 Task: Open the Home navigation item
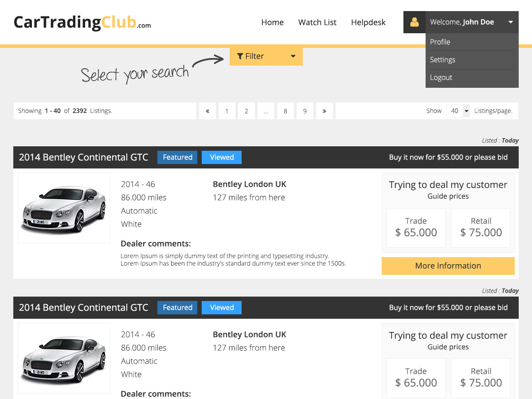(272, 22)
